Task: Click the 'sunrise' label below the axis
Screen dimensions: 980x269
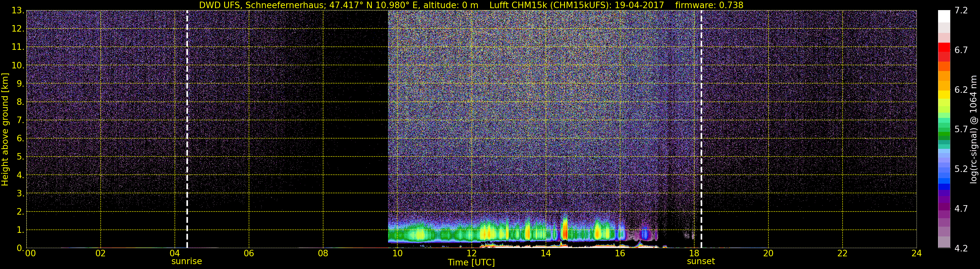Action: 187,262
